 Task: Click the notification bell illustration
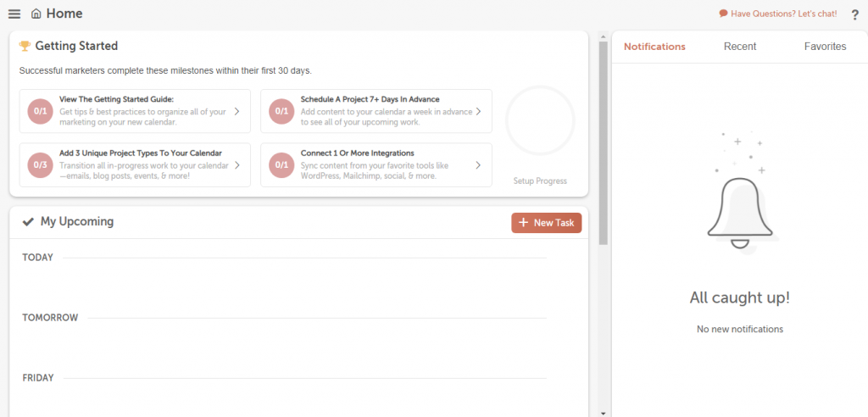[739, 214]
